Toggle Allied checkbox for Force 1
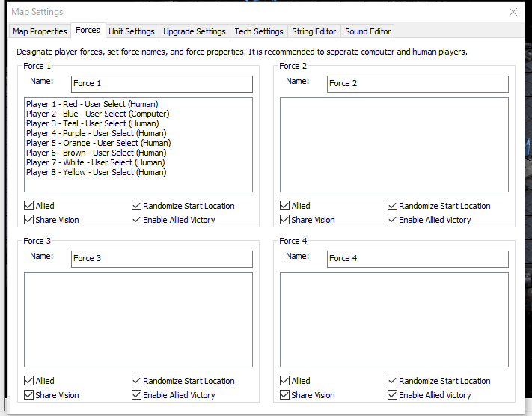Viewport: 532px width, 416px height. [x=29, y=206]
